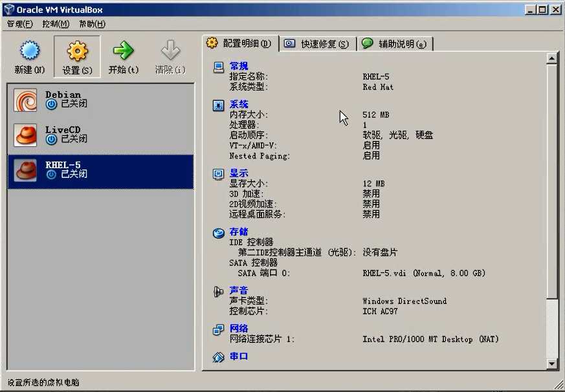Minimize the VirtualBox window
Viewport: 565px width, 392px height.
(530, 10)
